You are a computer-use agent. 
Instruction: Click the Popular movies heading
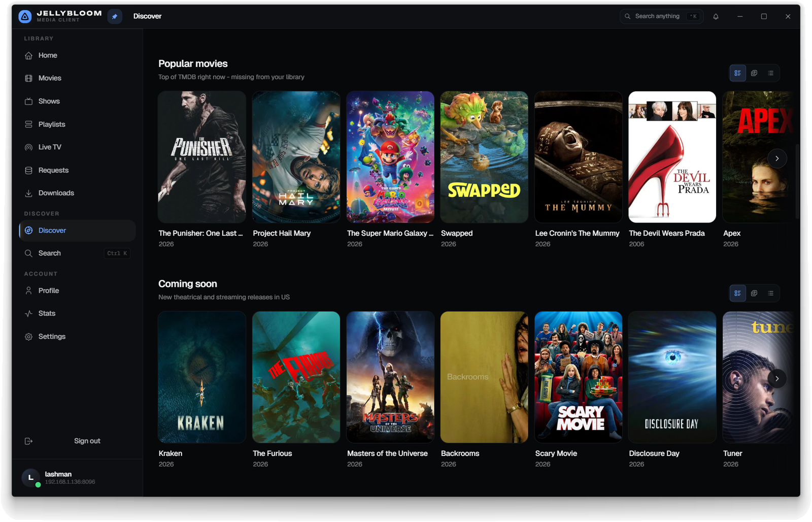click(x=193, y=63)
